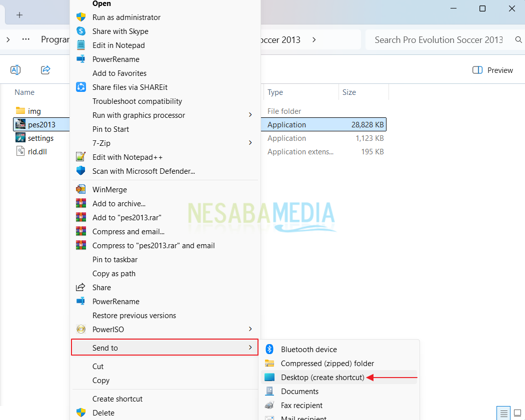Select Cut from the context menu

point(98,366)
